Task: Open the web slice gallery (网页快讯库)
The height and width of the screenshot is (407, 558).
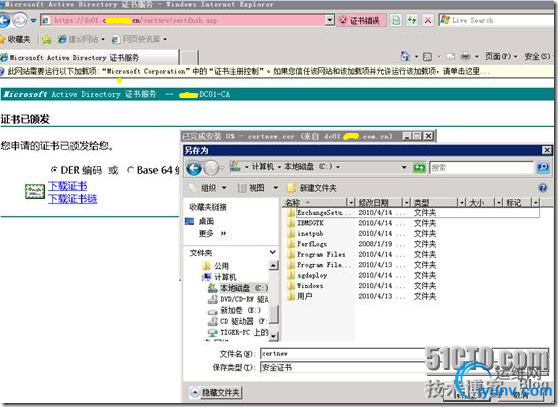Action: [139, 39]
